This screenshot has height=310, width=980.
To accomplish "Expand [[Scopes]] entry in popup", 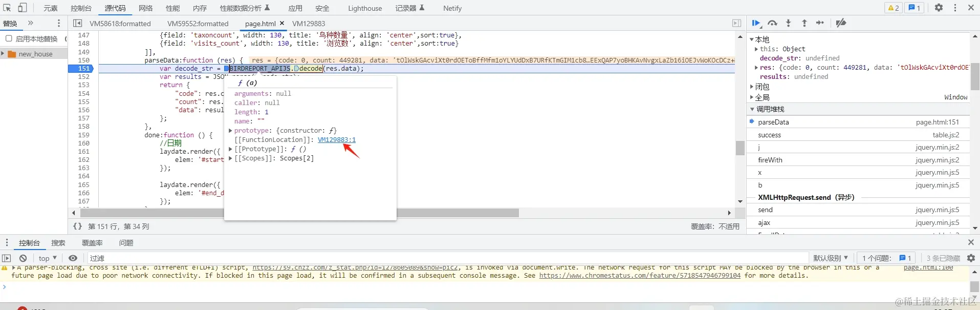I will (230, 158).
